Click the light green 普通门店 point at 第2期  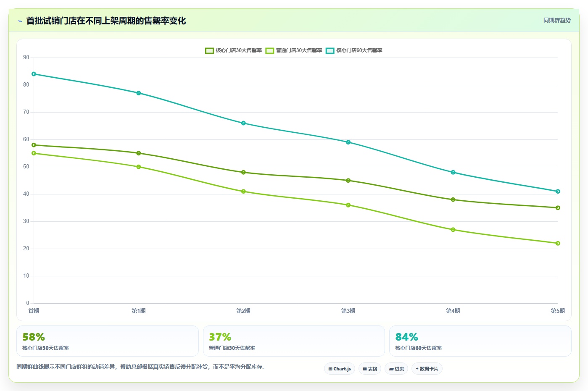(243, 192)
